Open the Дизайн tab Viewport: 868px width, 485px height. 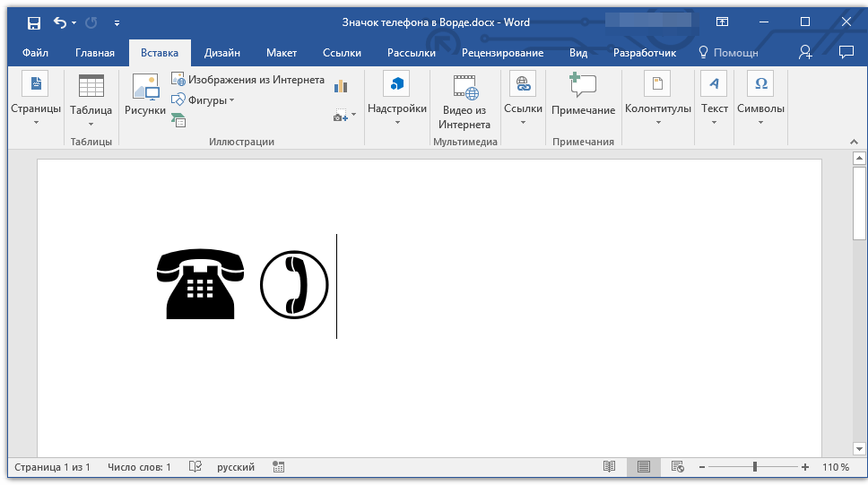tap(221, 53)
